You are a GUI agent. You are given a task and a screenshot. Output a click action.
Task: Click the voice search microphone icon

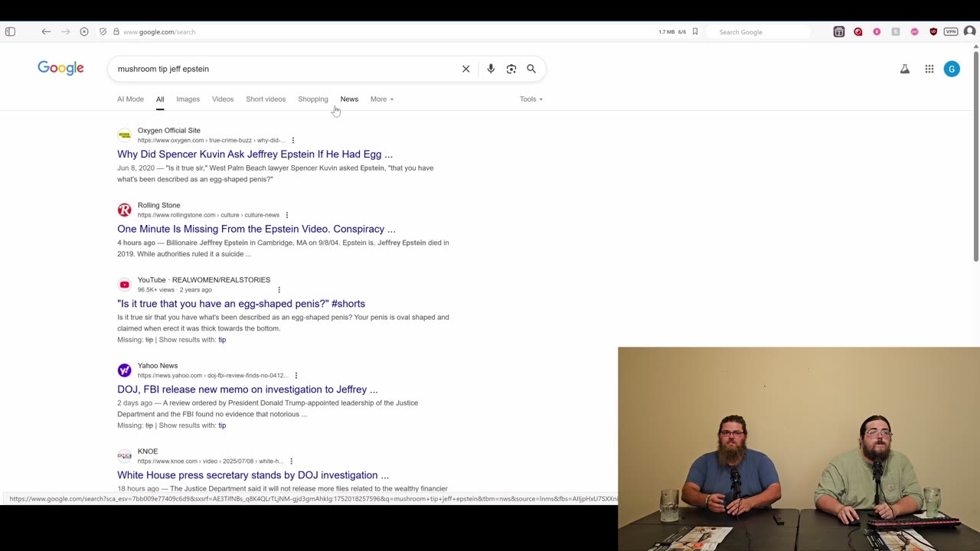click(x=491, y=69)
